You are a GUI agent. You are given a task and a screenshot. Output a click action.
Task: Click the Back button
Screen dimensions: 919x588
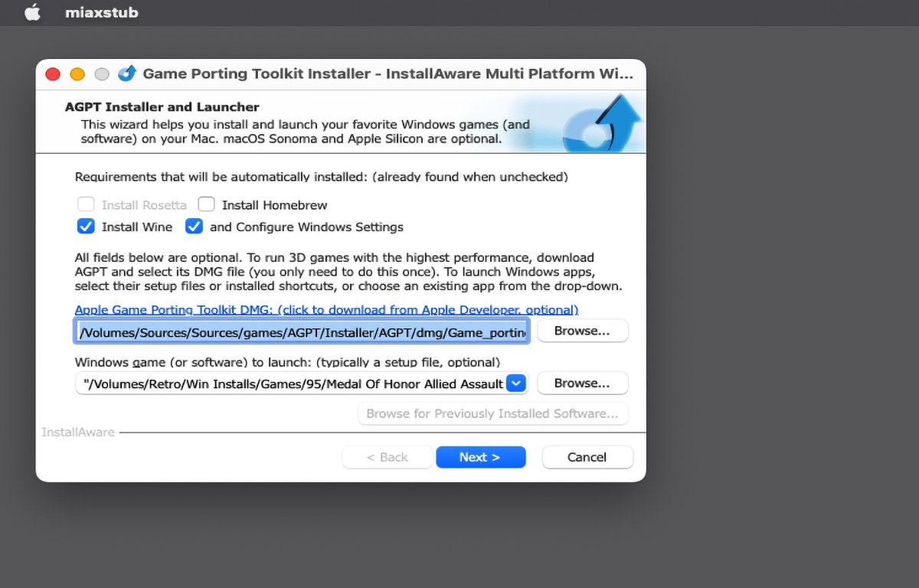387,457
